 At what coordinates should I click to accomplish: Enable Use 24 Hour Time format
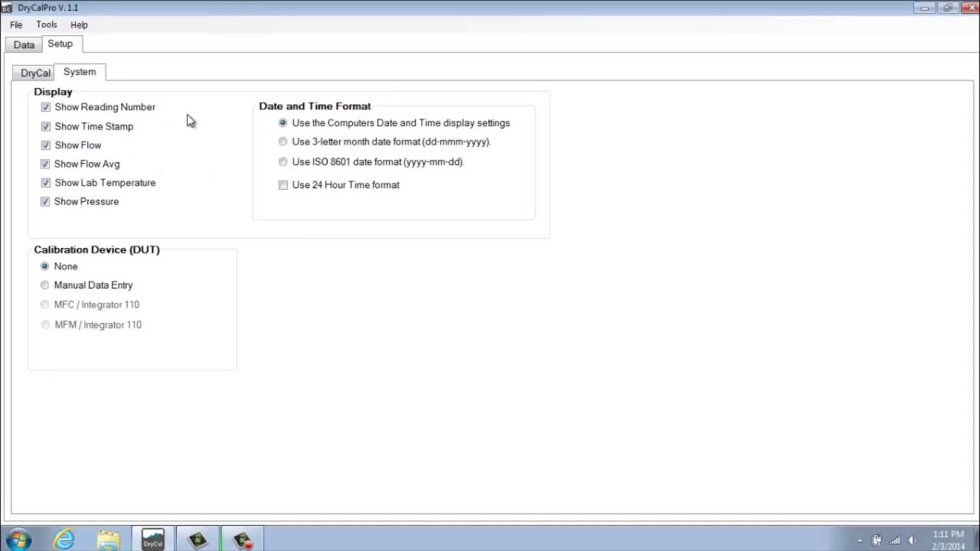tap(283, 185)
